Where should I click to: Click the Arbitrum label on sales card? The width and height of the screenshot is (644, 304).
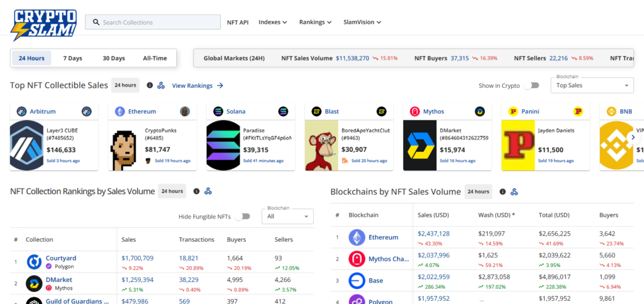[x=43, y=111]
